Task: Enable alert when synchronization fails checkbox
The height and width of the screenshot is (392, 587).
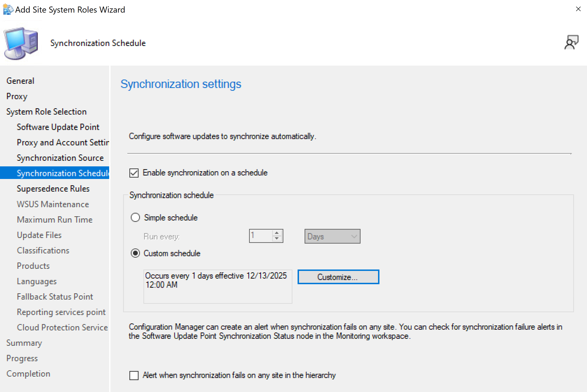Action: pyautogui.click(x=134, y=375)
